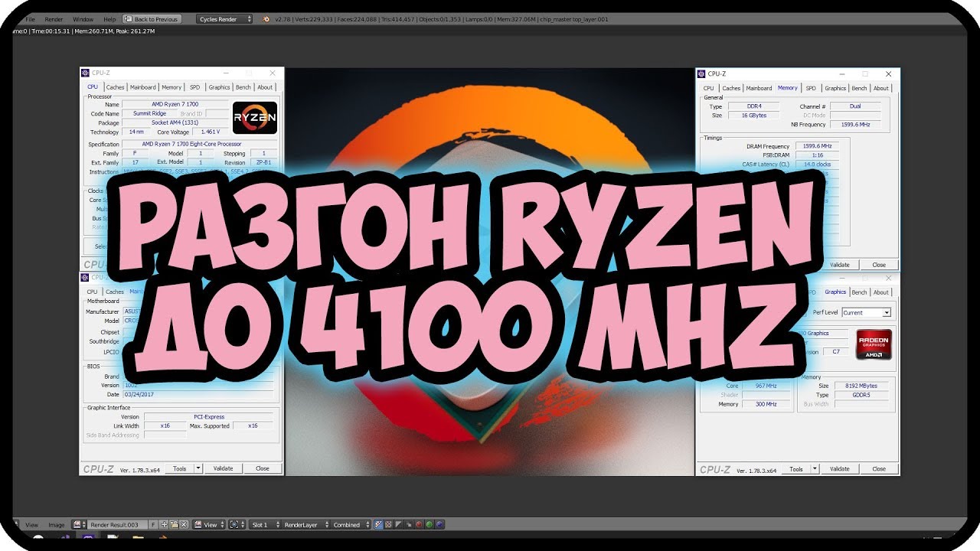
Task: Switch to Bench tab in top-left CPU-Z
Action: click(x=243, y=87)
